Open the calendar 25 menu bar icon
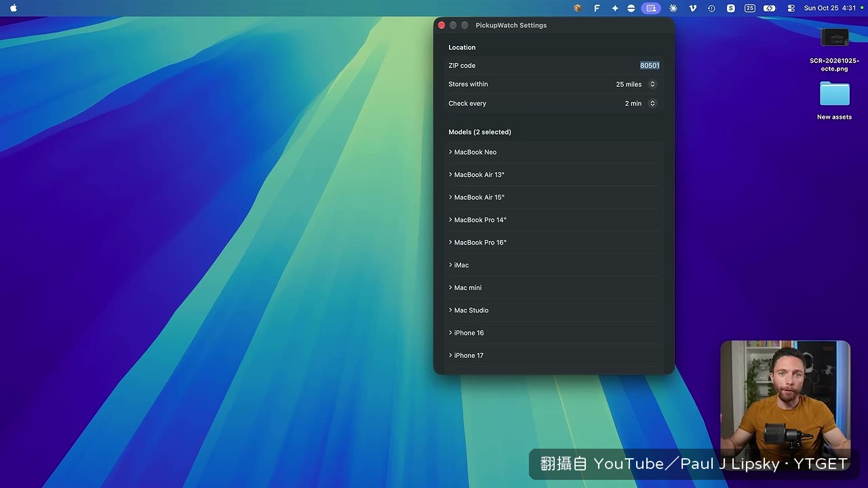Viewport: 868px width, 488px height. coord(749,8)
